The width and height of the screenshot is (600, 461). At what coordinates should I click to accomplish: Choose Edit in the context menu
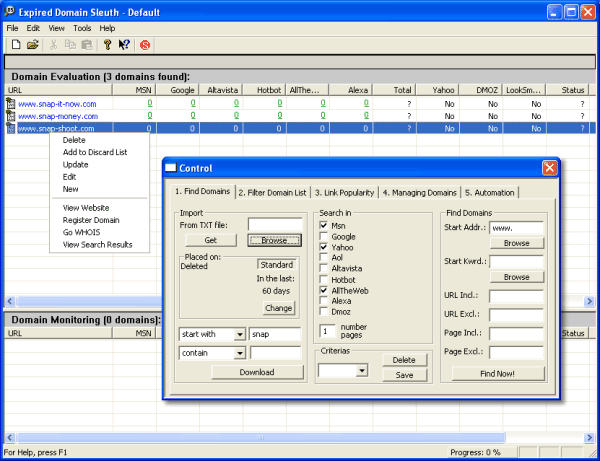point(69,177)
